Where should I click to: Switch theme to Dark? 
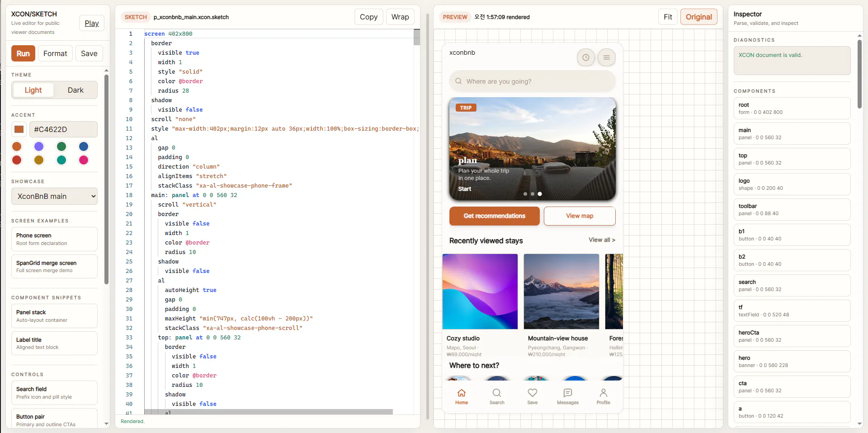click(x=75, y=90)
